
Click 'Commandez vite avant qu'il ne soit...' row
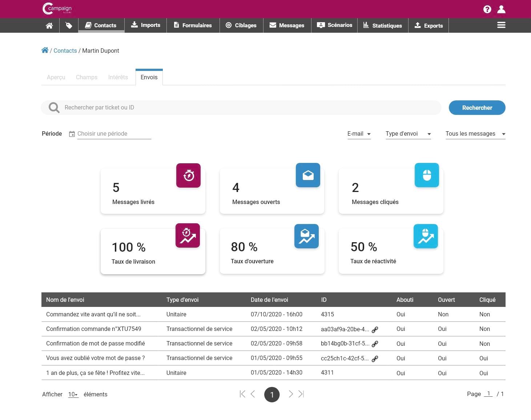(x=273, y=314)
